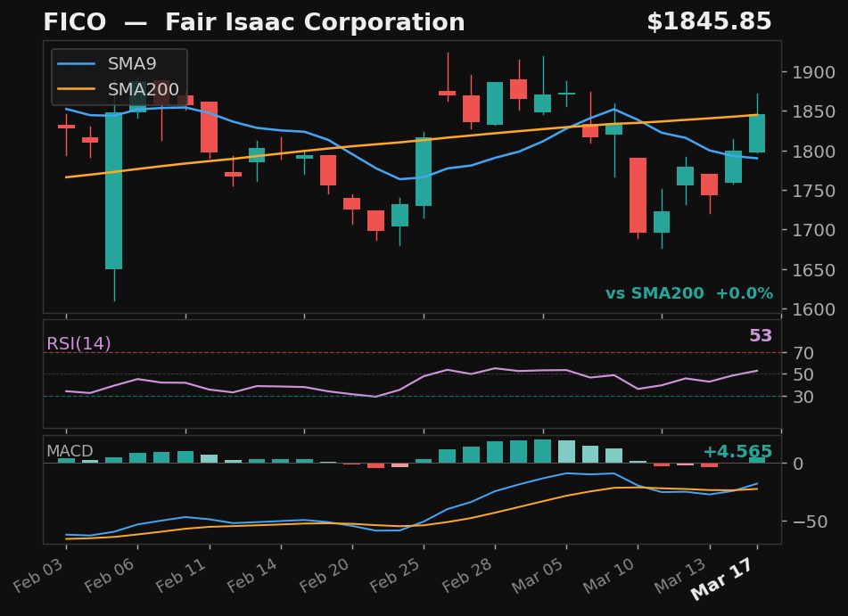The height and width of the screenshot is (616, 848).
Task: Click the vs SMA200 +0.0% readout
Action: [x=689, y=293]
